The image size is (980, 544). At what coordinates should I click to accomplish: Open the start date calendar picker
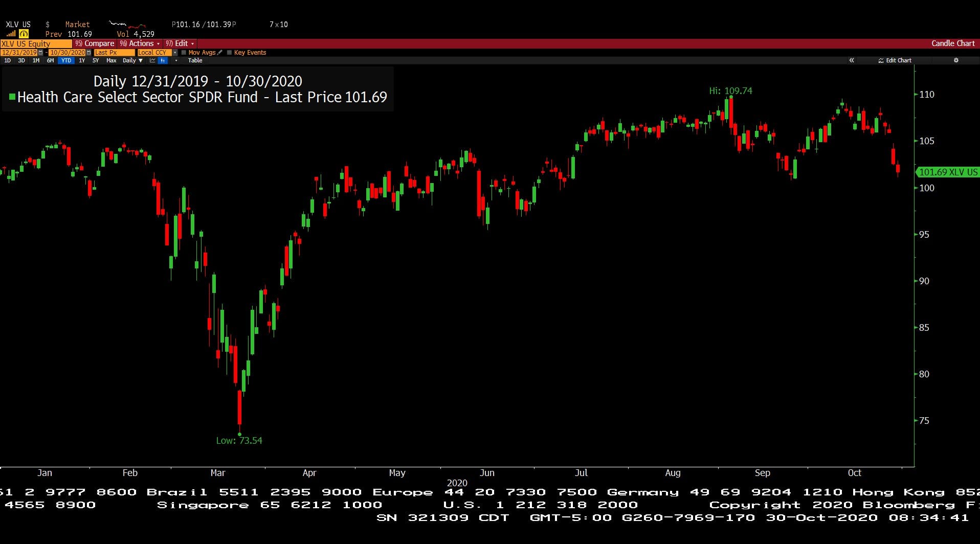click(x=40, y=53)
